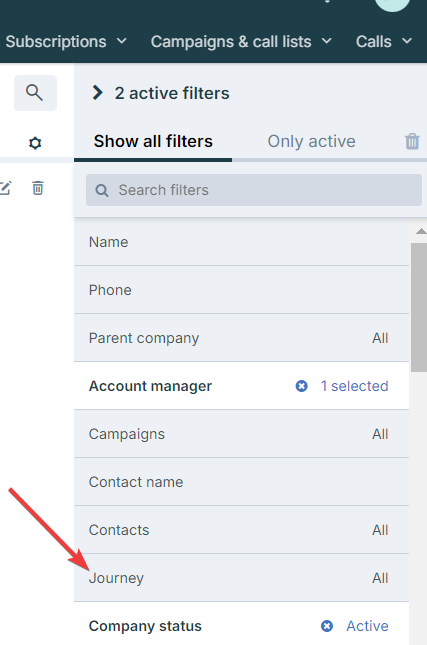The width and height of the screenshot is (427, 645).
Task: Click the magnifier search button on left
Action: tap(35, 93)
